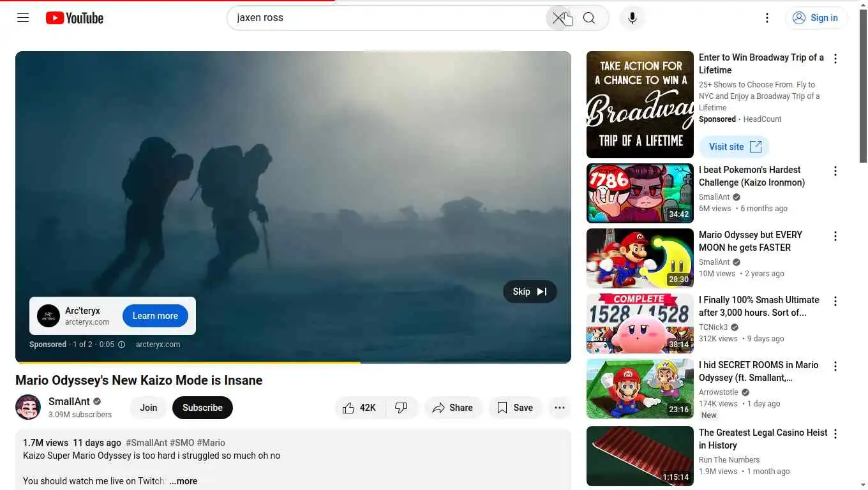Click the TCNick3 channel name
The width and height of the screenshot is (868, 490).
pos(713,327)
